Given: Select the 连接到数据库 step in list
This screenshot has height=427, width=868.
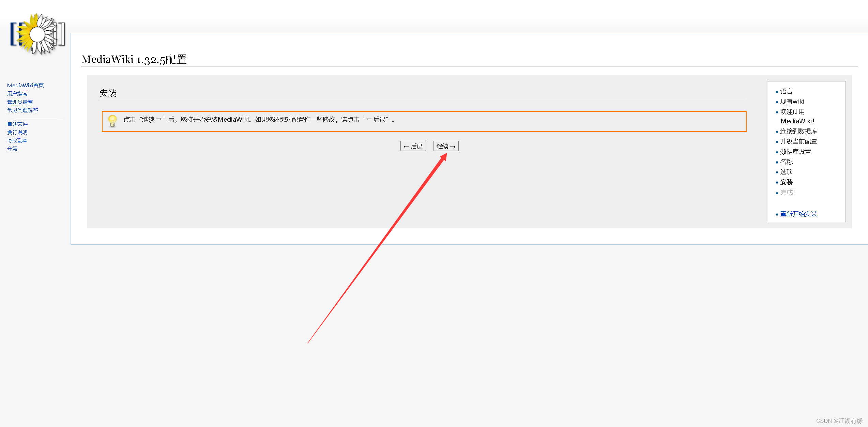Looking at the screenshot, I should (x=798, y=131).
